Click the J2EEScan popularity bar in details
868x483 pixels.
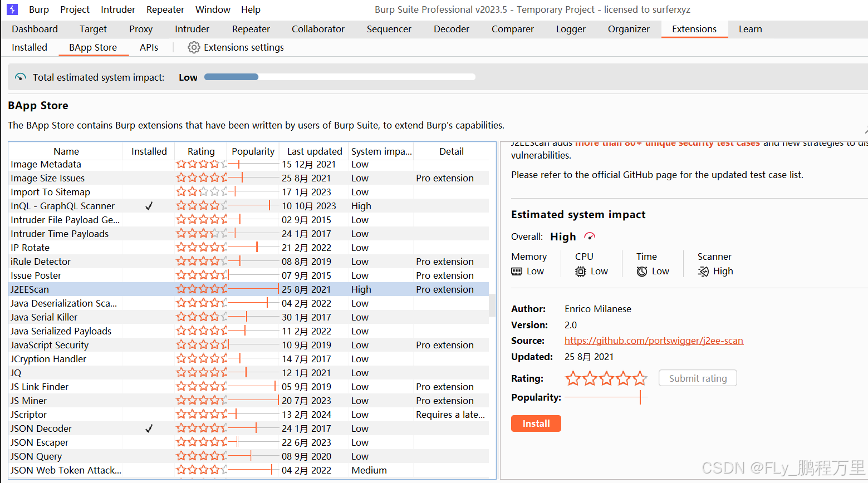point(606,397)
